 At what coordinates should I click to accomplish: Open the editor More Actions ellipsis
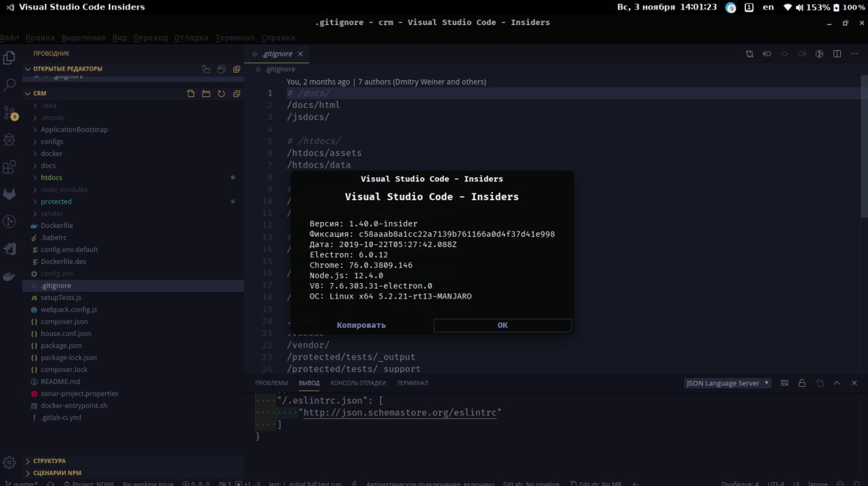[854, 54]
